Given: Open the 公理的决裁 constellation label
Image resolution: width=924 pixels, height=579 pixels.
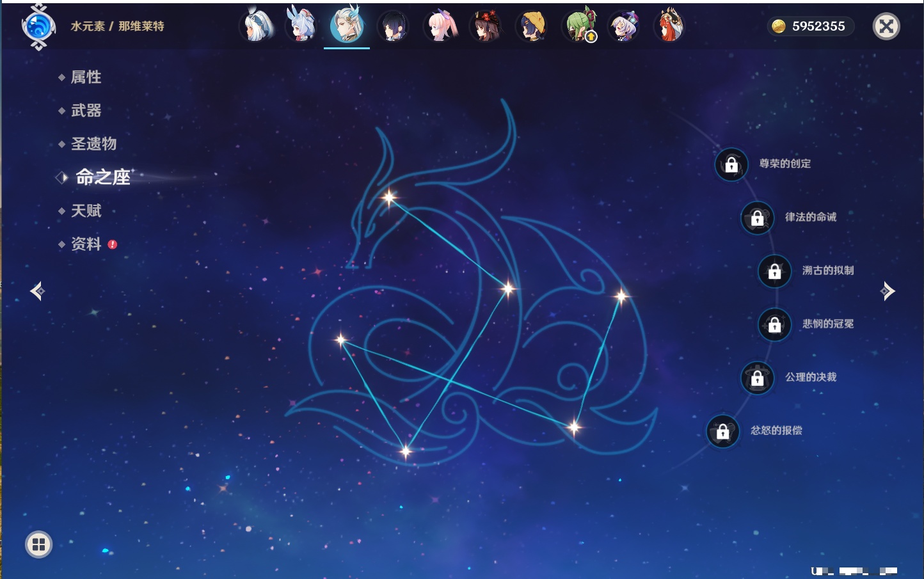Looking at the screenshot, I should point(811,377).
